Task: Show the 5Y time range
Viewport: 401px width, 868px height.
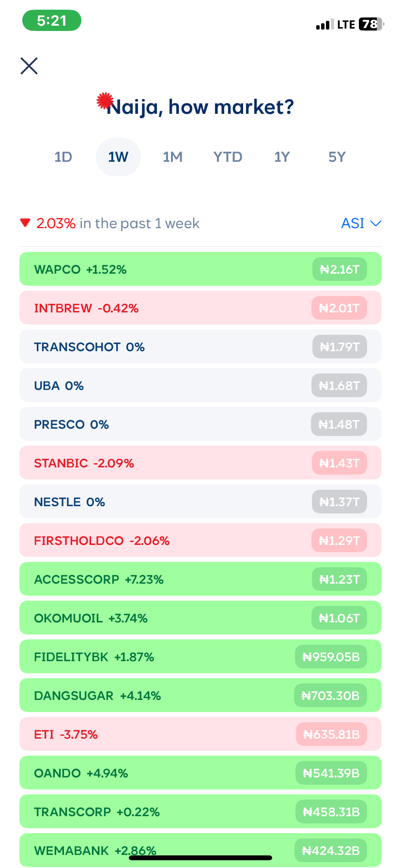Action: [337, 157]
